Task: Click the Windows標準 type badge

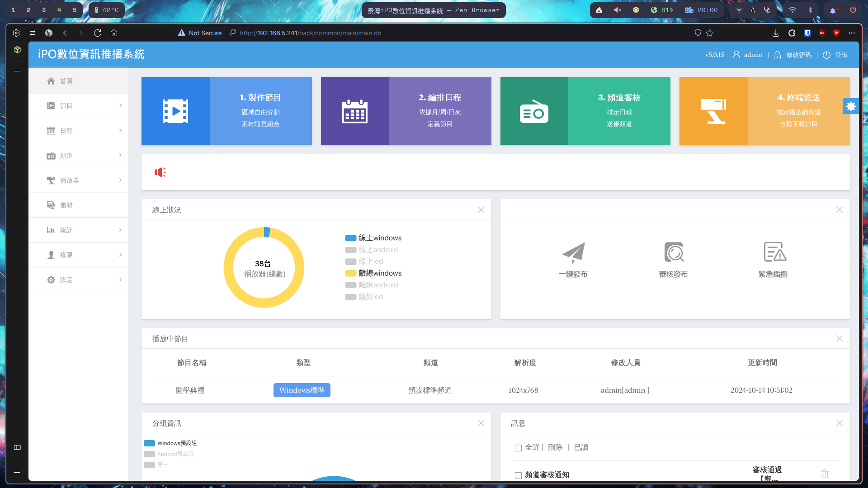Action: tap(302, 390)
